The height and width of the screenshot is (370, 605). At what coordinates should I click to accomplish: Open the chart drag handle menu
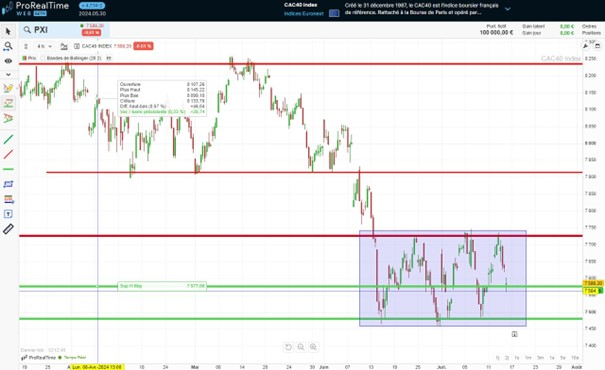26,46
